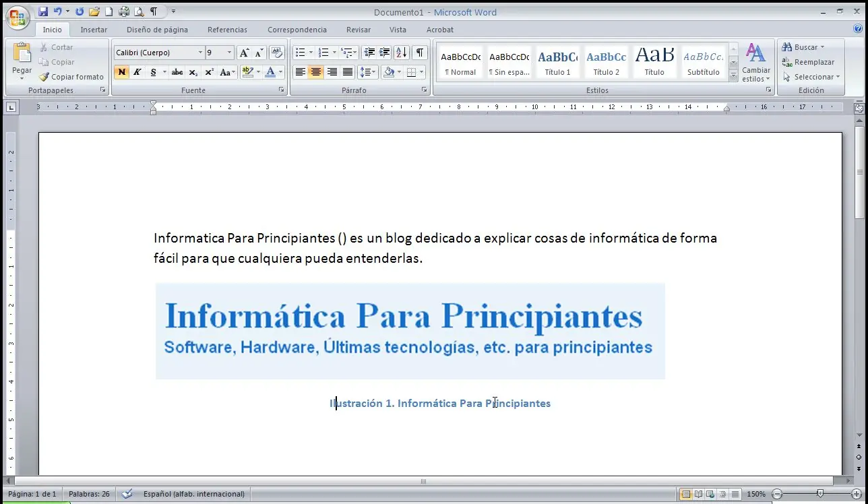Apply the Título 1 style thumbnail

557,63
